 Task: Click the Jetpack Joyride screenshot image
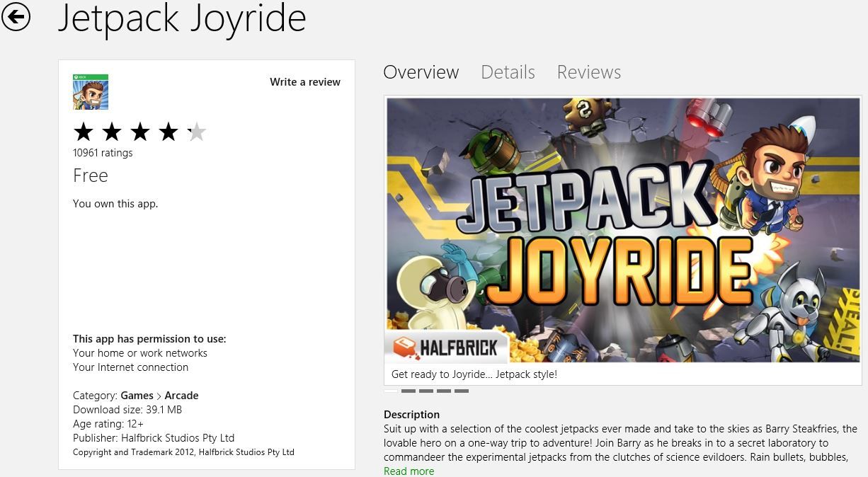click(x=622, y=230)
